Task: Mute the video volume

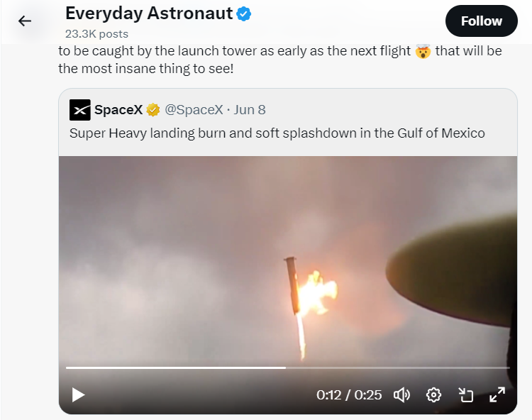Action: 401,395
